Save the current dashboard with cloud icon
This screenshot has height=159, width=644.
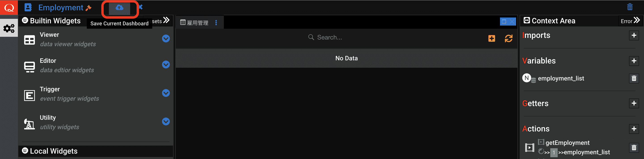coord(119,8)
